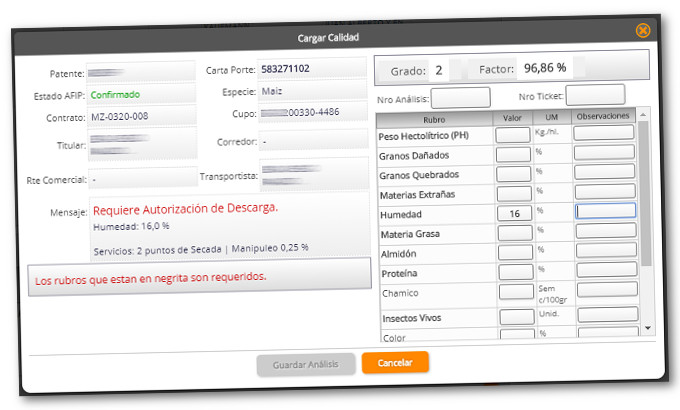
Task: Select the Granos Dañados value field
Action: coord(514,155)
